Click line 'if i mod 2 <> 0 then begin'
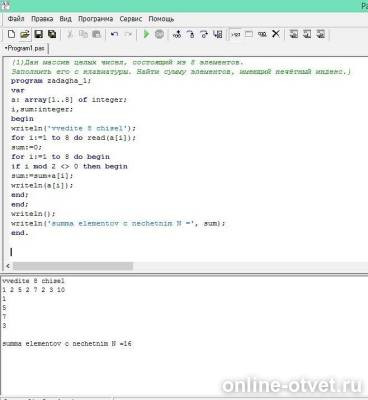The width and height of the screenshot is (368, 400). (x=69, y=166)
